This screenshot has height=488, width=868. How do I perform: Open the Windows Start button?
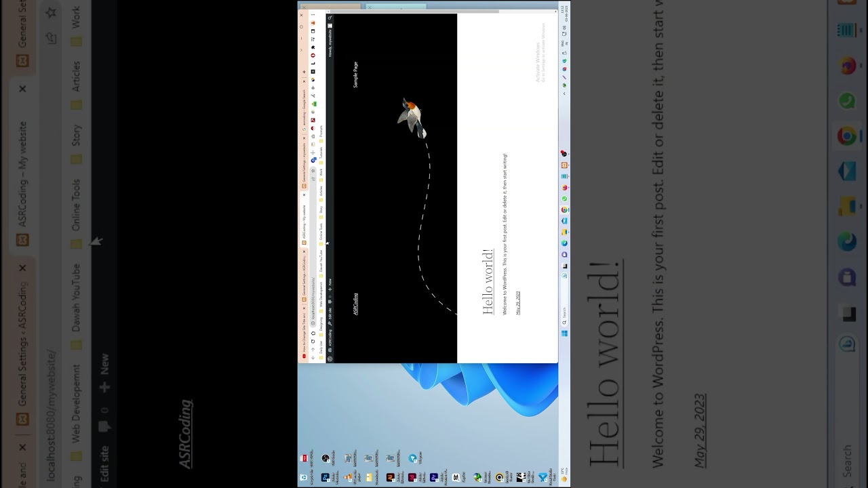[564, 333]
